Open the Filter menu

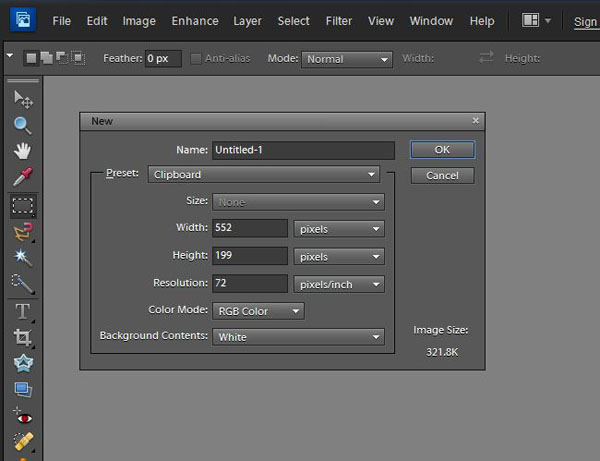tap(339, 21)
